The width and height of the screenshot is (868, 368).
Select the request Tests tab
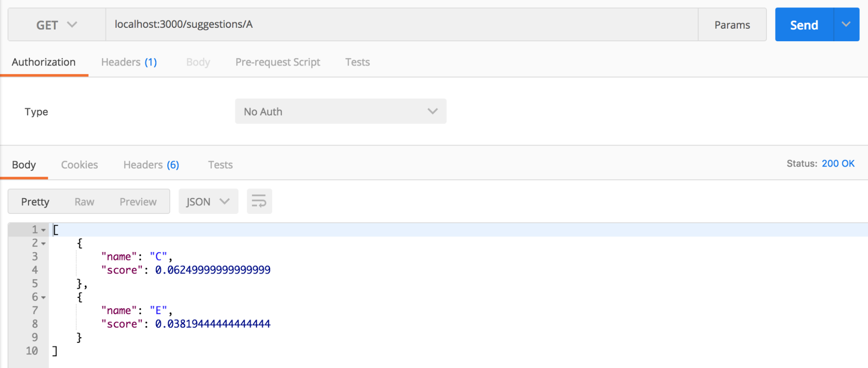click(357, 62)
